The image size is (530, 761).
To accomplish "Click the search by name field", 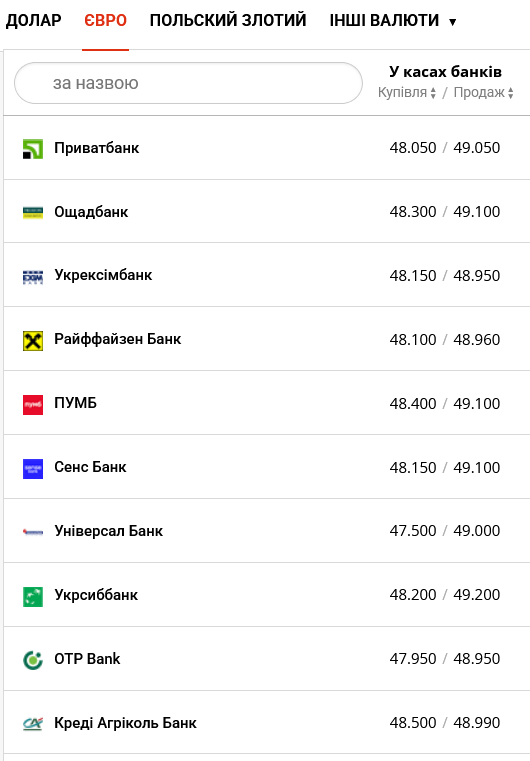I will [188, 83].
